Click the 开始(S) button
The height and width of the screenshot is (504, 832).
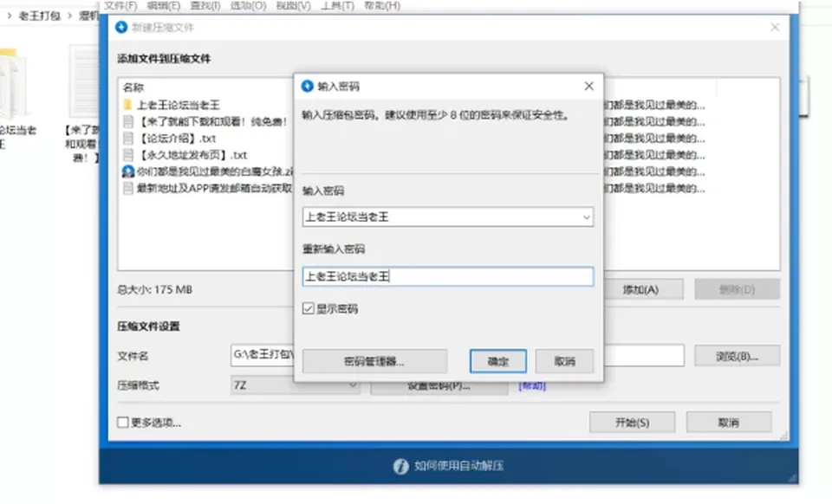tap(632, 423)
